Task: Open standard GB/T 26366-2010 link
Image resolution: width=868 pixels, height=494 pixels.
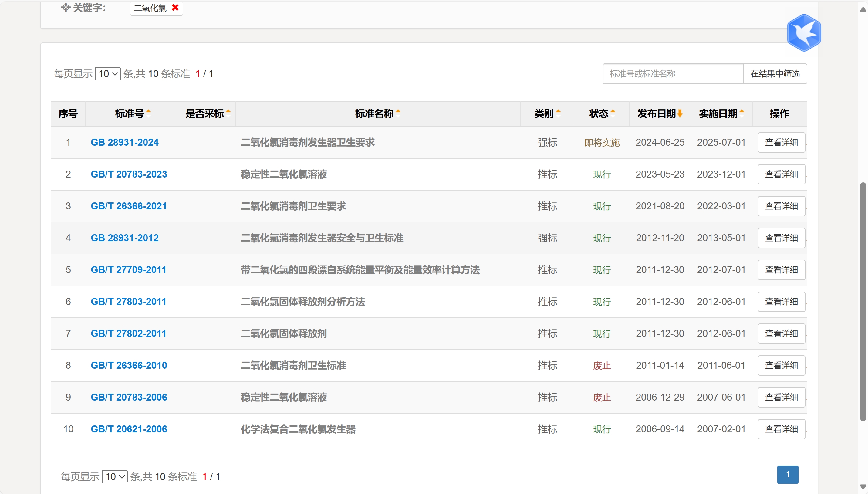Action: click(129, 365)
